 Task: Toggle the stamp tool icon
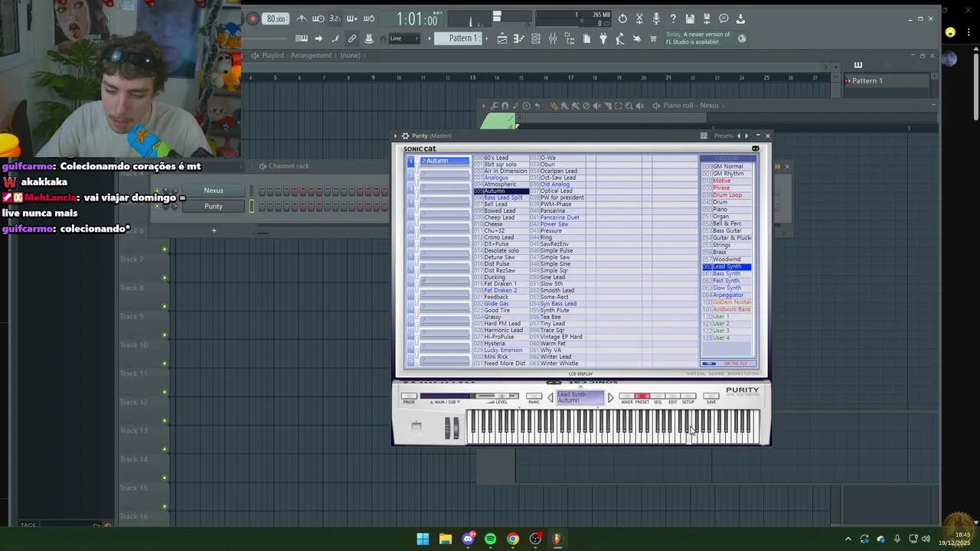click(x=369, y=38)
